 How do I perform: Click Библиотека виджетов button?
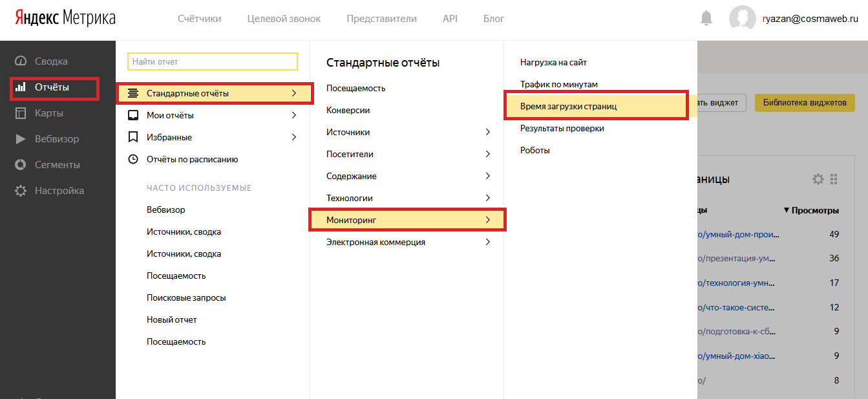[805, 103]
